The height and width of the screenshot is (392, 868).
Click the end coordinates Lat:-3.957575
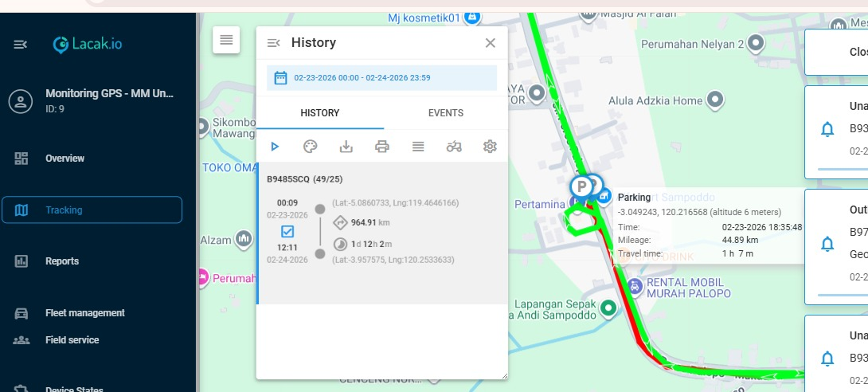393,260
